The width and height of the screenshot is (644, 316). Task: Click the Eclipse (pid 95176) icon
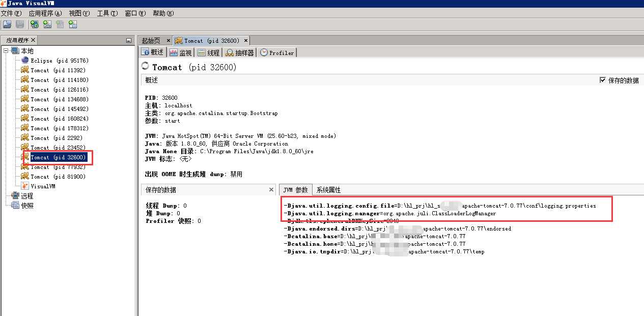(x=25, y=60)
